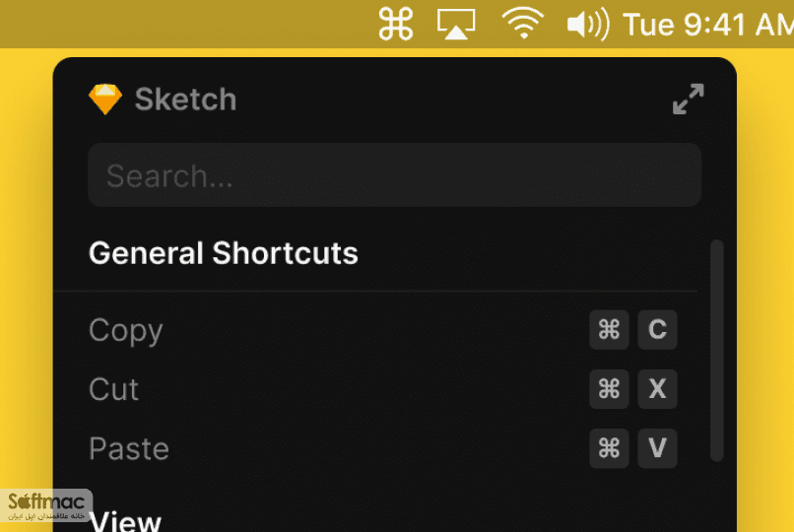Click the C key badge for Copy
This screenshot has height=532, width=794.
coord(657,329)
